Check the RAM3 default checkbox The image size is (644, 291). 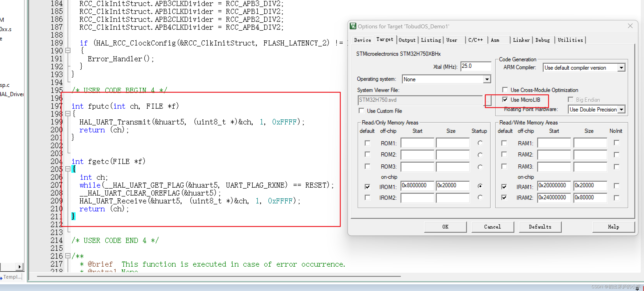(504, 166)
